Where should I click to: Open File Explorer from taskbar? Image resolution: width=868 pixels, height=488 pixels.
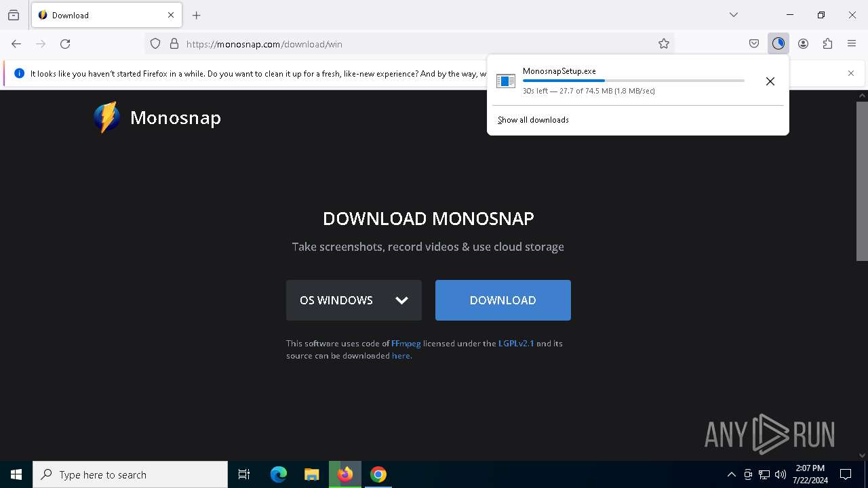pos(312,474)
